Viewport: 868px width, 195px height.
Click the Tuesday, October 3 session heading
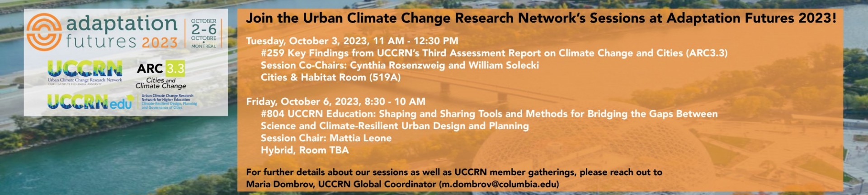pos(352,41)
